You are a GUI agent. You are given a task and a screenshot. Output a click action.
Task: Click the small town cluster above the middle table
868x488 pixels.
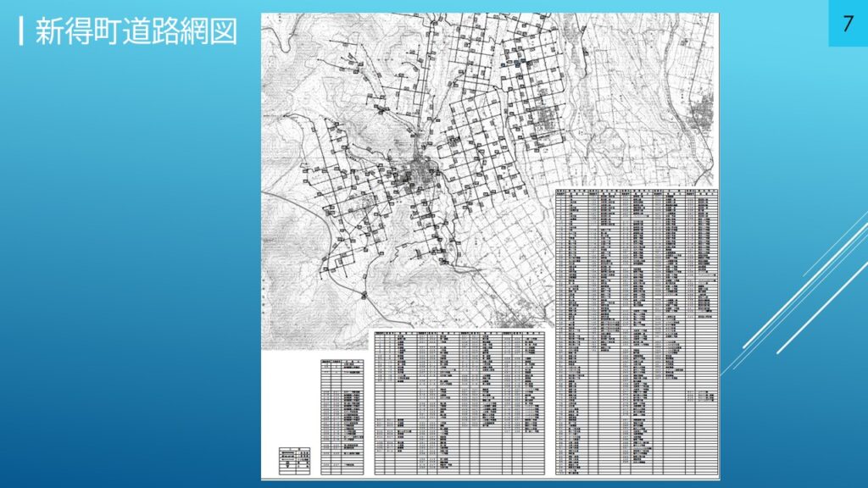point(515,319)
